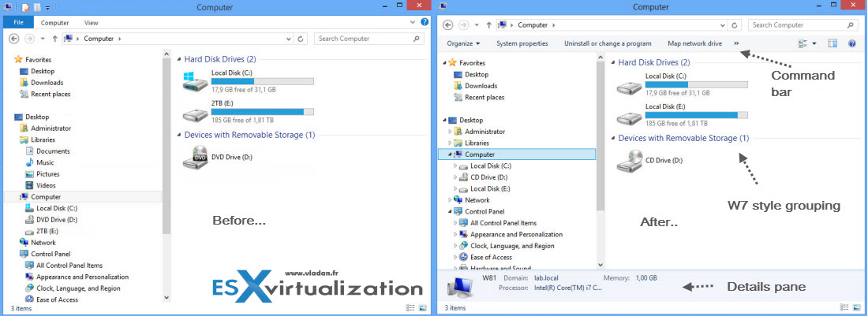868x316 pixels.
Task: Open Customize Quick Access Toolbar dropdown
Action: click(x=47, y=8)
